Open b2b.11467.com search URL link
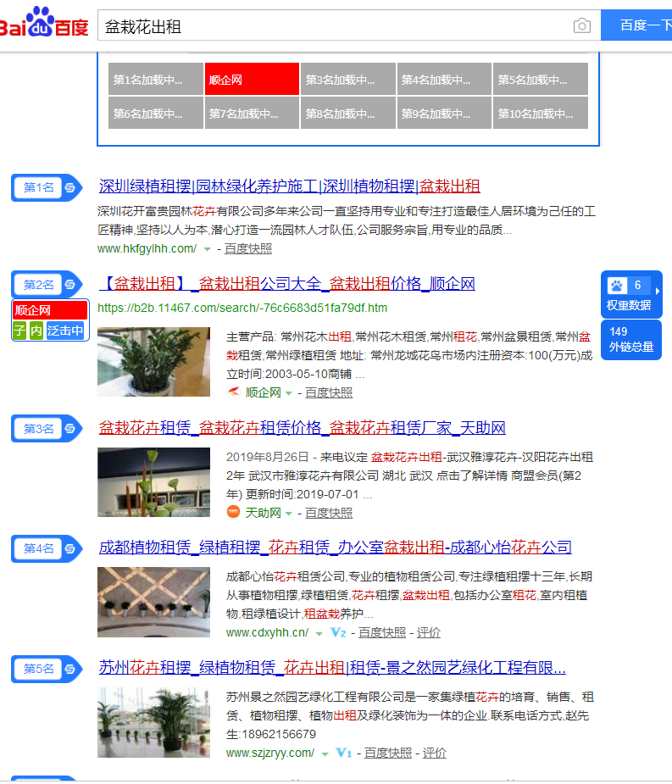 (242, 308)
